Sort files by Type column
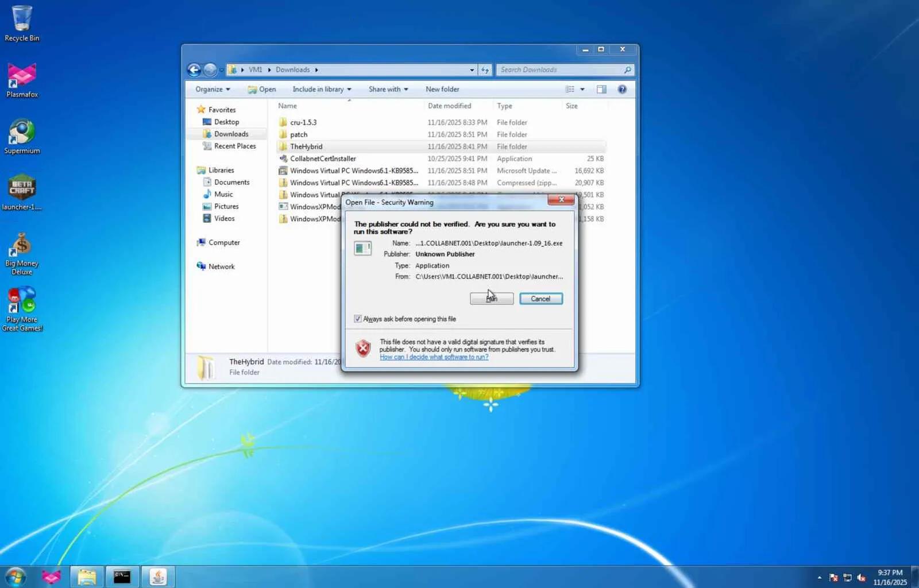919x588 pixels. click(x=527, y=106)
